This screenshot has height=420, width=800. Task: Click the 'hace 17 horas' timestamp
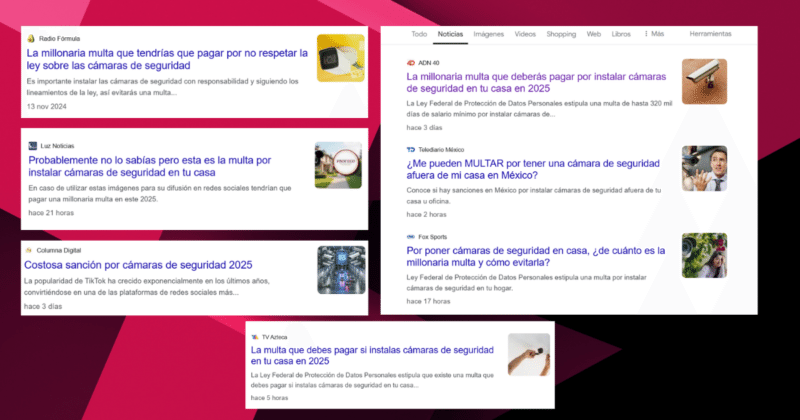point(428,301)
